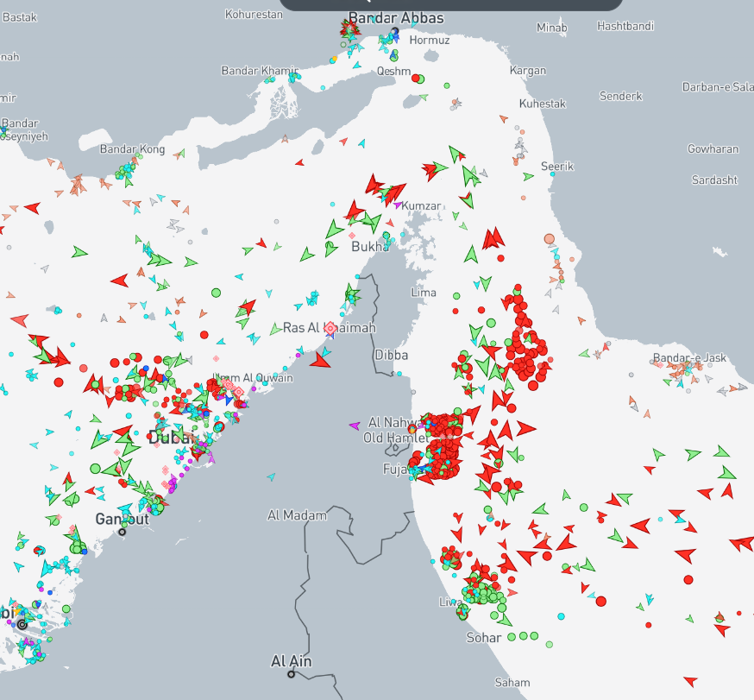Click the Ganout label

(123, 519)
